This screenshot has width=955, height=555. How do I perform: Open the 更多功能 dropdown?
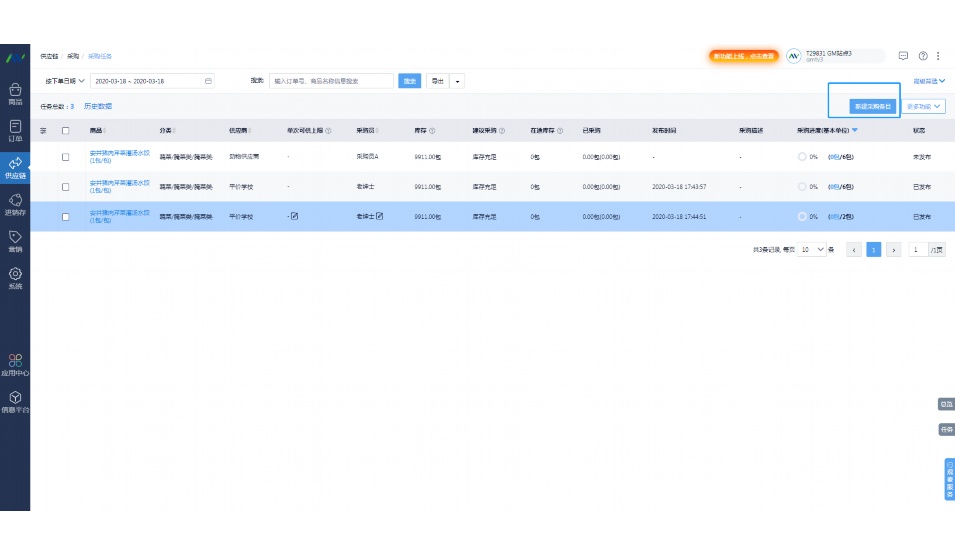[924, 106]
